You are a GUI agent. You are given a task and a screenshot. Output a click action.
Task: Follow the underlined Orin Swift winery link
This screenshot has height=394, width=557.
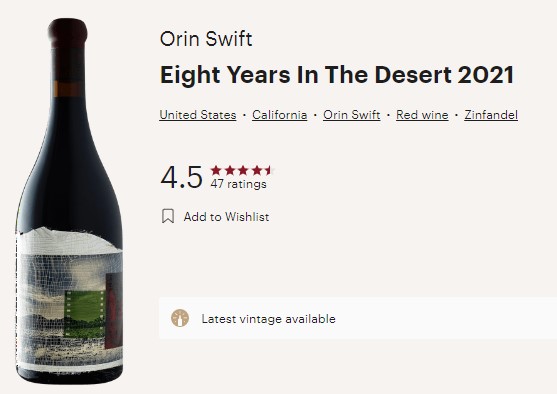tap(352, 115)
